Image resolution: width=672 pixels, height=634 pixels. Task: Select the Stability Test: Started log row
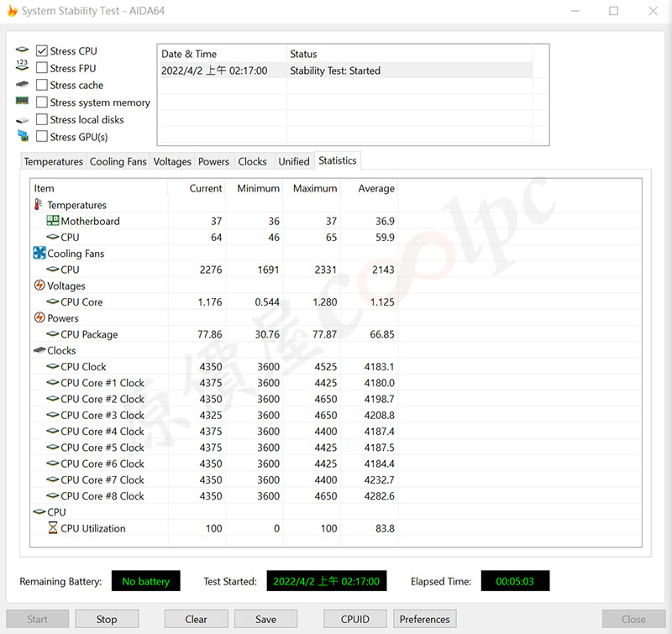(346, 71)
